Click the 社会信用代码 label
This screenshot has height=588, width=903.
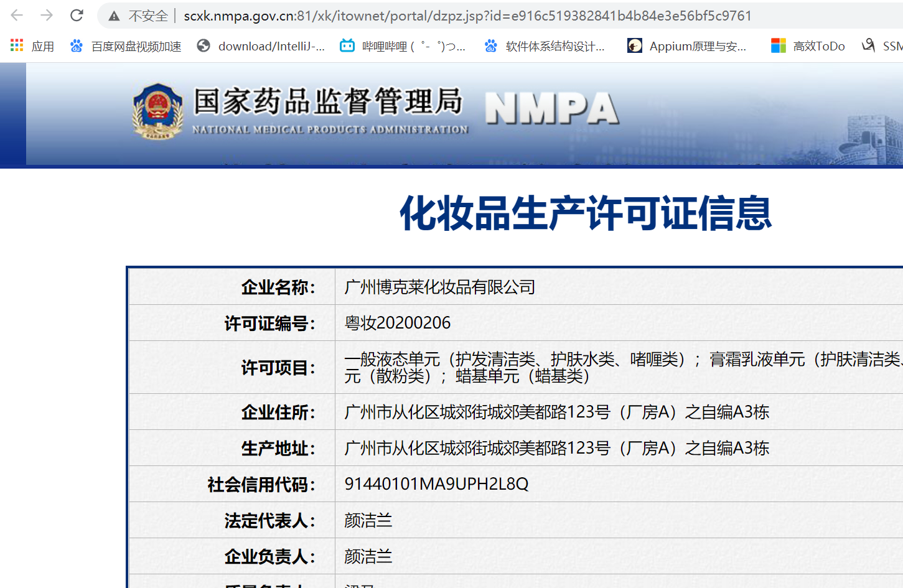pyautogui.click(x=261, y=484)
